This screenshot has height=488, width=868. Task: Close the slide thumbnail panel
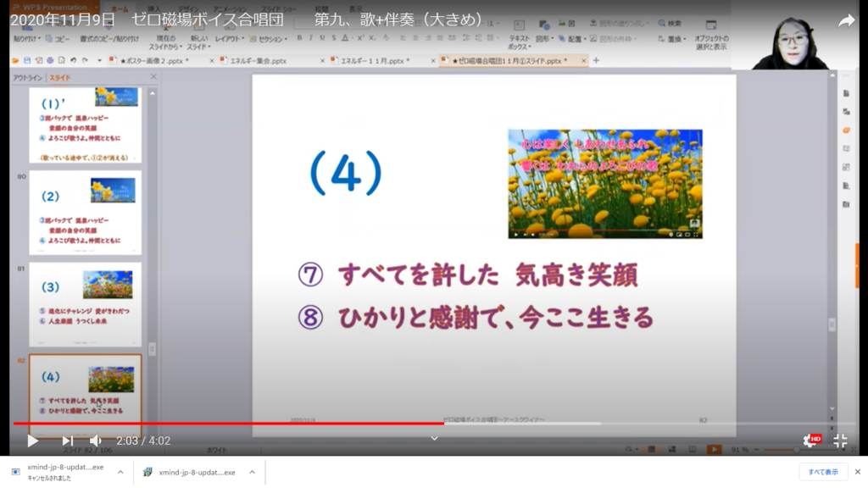tap(153, 77)
